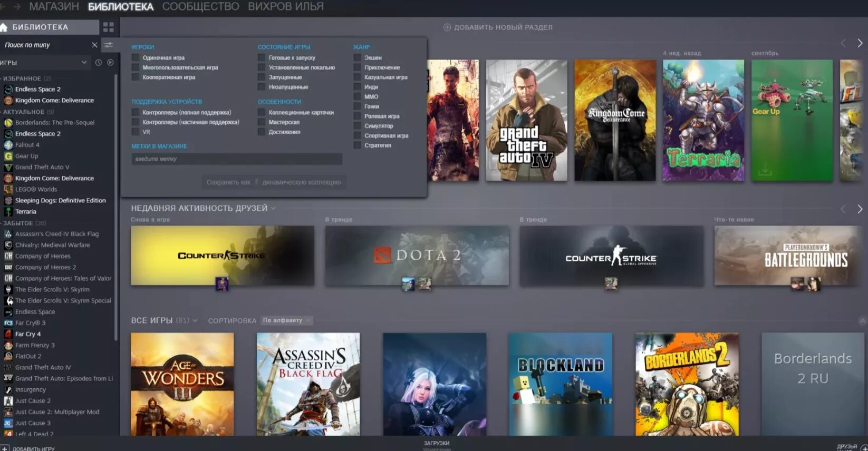Enable Готовые к запуску filter
868x451 pixels.
262,58
